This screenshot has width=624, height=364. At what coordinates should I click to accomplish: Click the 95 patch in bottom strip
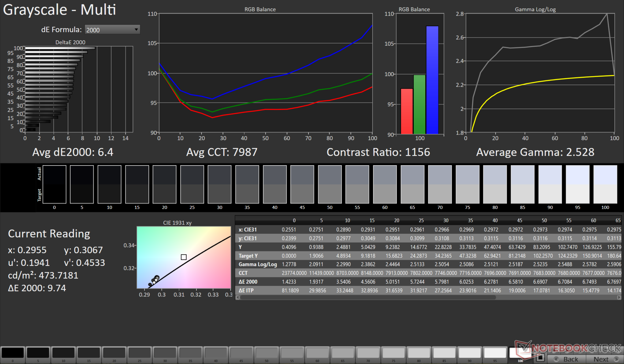coord(495,353)
